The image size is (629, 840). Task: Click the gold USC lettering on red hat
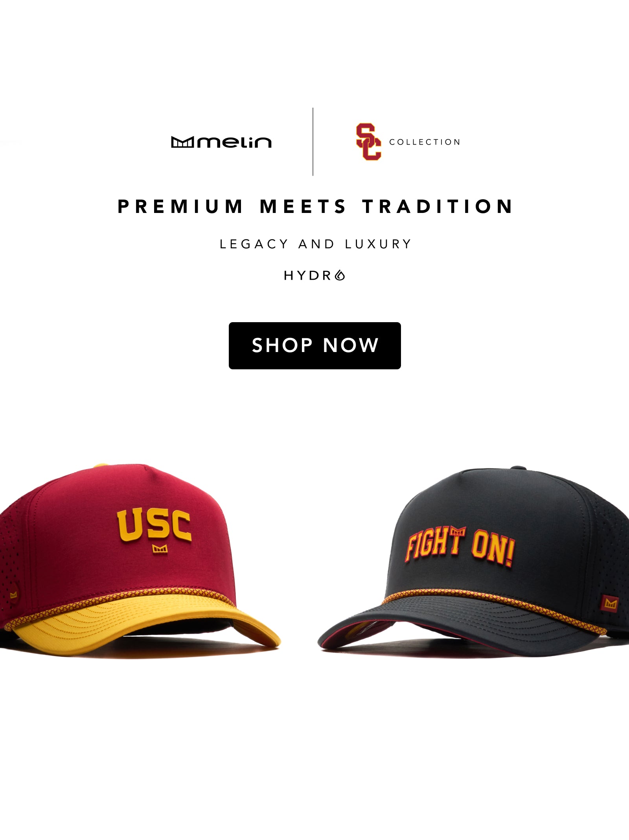tap(154, 525)
